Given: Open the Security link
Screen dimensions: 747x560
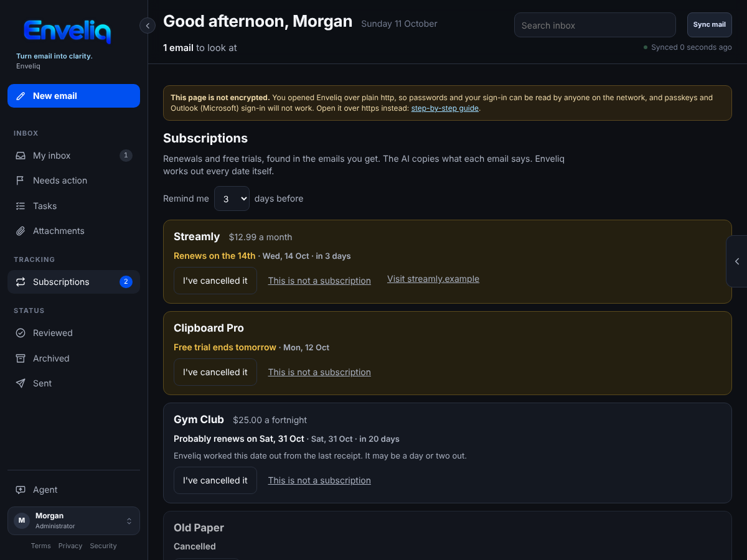Looking at the screenshot, I should pos(103,546).
